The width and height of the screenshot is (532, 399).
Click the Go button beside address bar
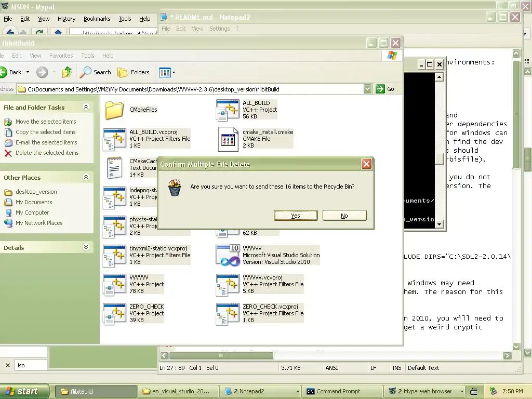point(385,89)
